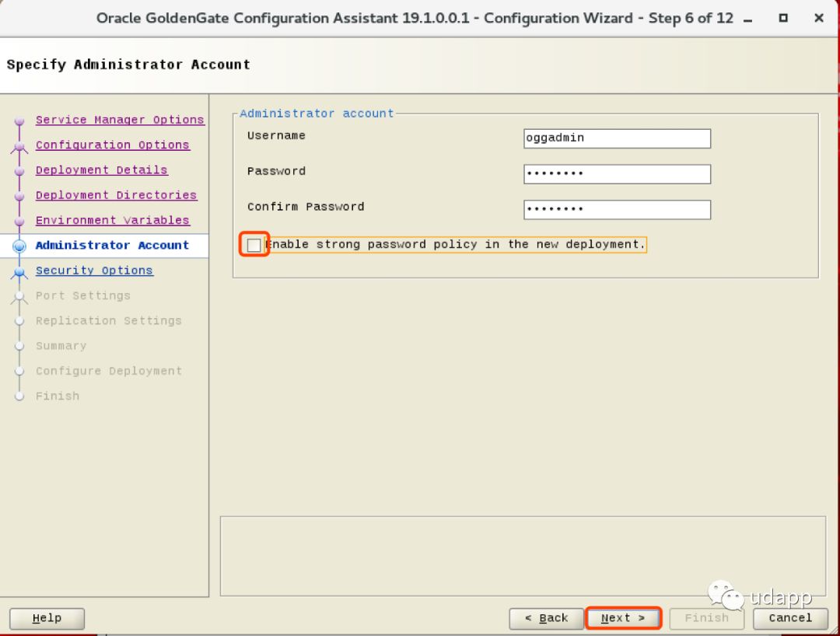Jump to the Deployment Directories step
This screenshot has width=840, height=636.
tap(116, 195)
